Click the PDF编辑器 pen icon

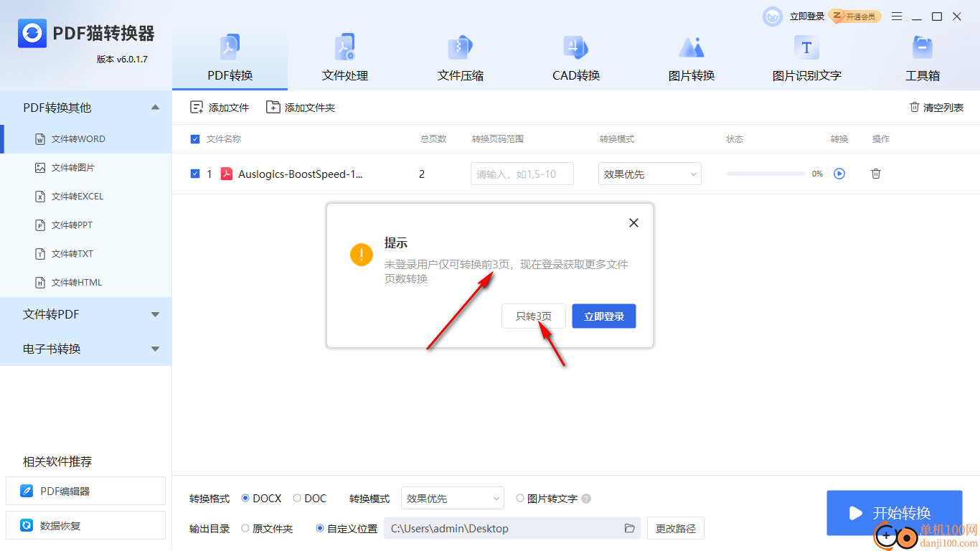[x=27, y=491]
